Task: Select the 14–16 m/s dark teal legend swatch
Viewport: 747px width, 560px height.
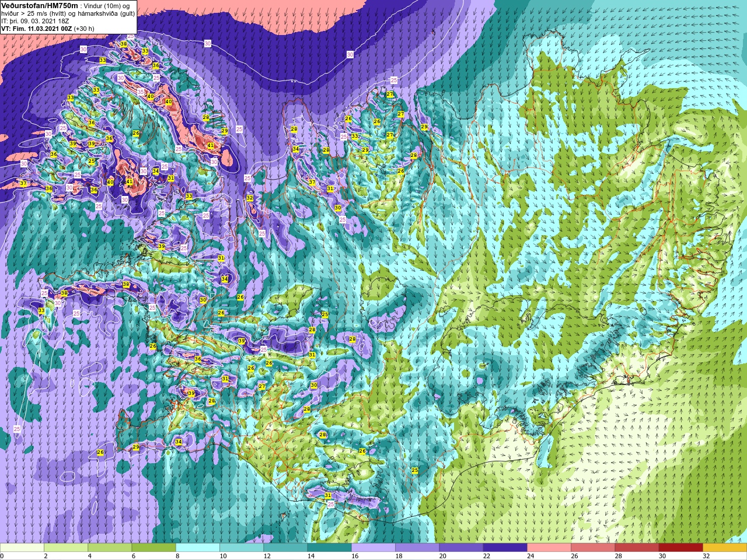Action: click(329, 548)
